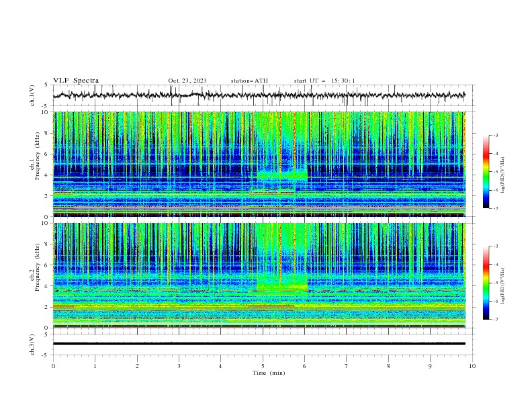Viewport: 532px width, 411px height.
Task: Click the "-5" label on ch.1 colorbar
Action: coord(496,172)
